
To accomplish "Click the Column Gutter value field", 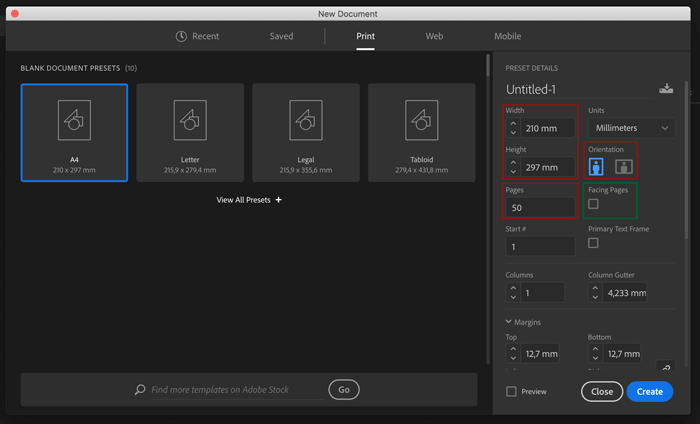I will tap(625, 293).
